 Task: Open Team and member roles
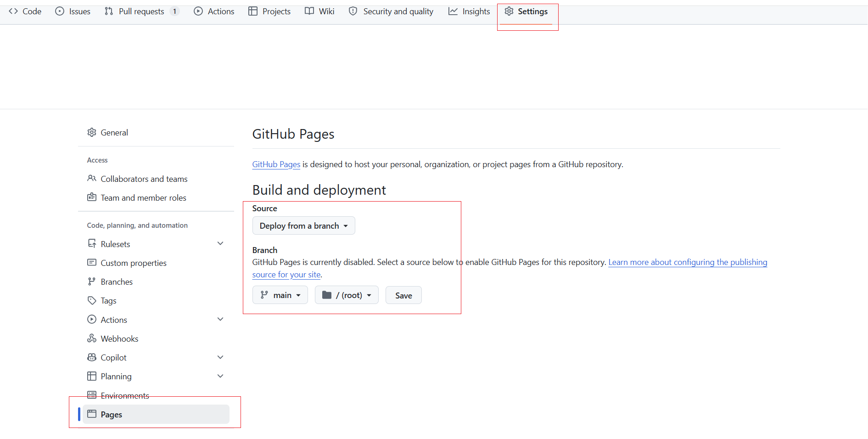(x=156, y=198)
